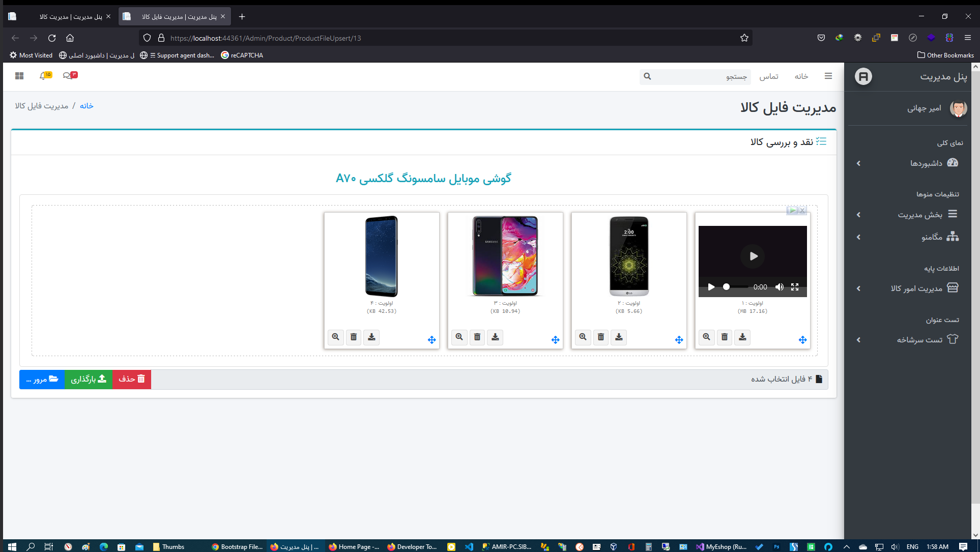Open the Firefox application menu
Viewport: 980px width, 552px height.
point(968,38)
